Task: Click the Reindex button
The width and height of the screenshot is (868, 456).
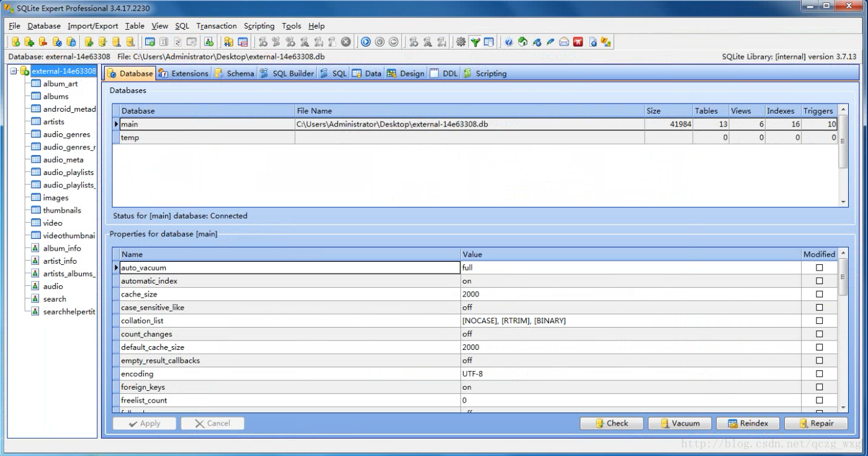Action: [x=748, y=423]
